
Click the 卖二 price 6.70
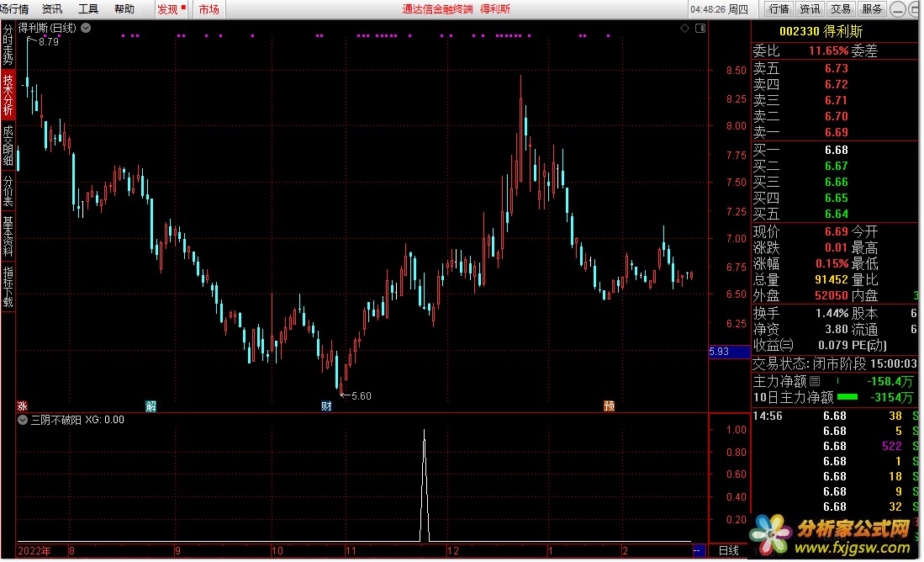pos(837,116)
